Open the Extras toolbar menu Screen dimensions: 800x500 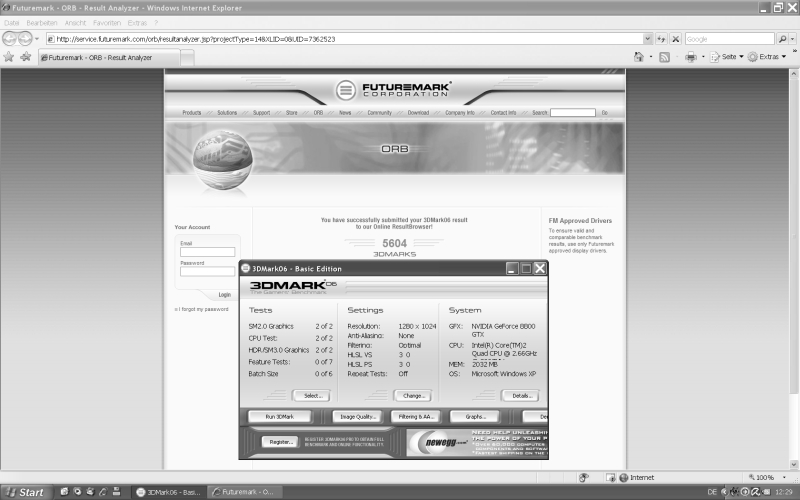[x=767, y=57]
